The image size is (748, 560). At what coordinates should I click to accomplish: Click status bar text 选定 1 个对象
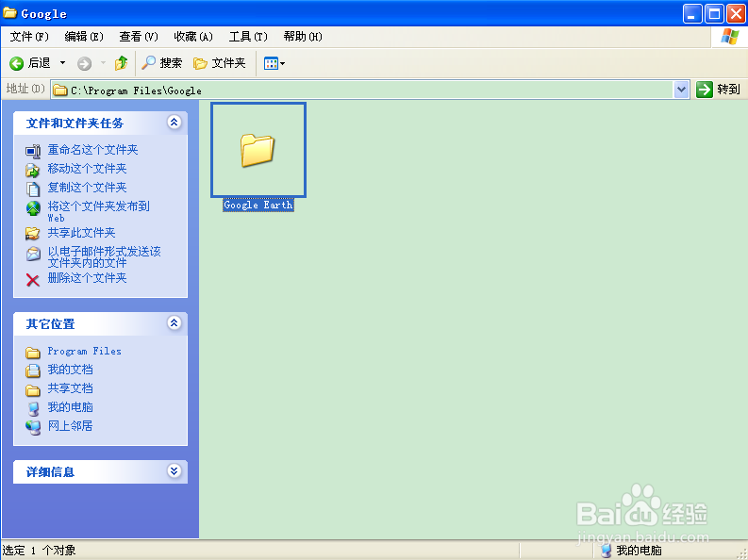[39, 551]
